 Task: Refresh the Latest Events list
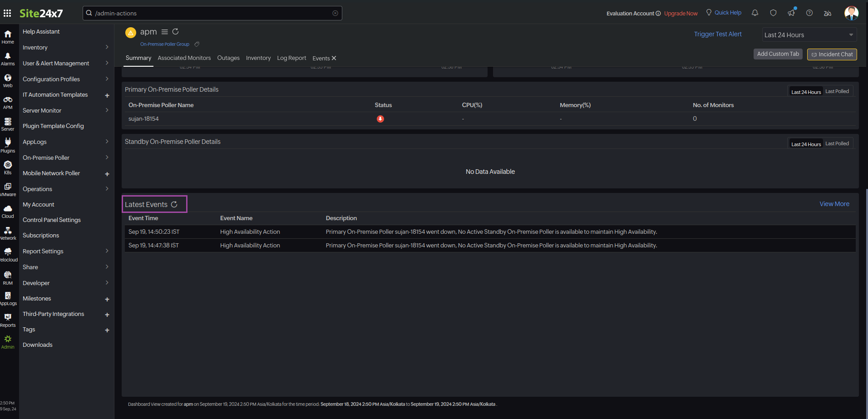pos(174,205)
